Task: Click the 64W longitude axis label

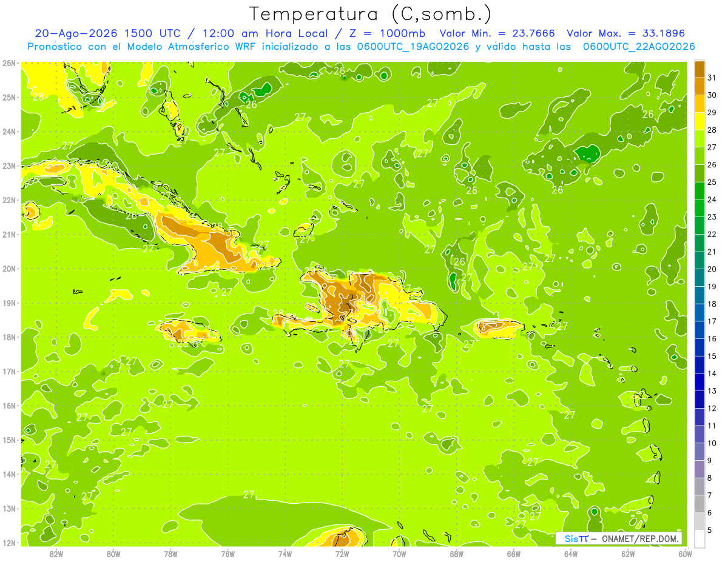Action: [571, 554]
